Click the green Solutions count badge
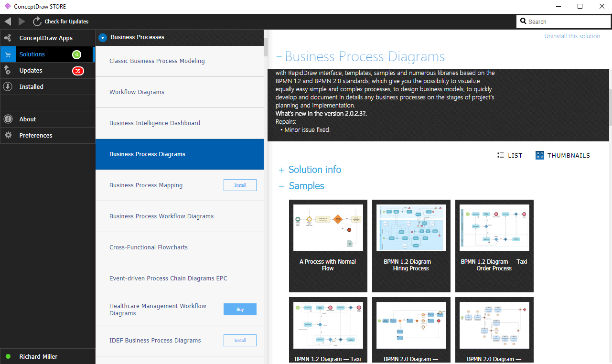The width and height of the screenshot is (612, 364). [76, 54]
